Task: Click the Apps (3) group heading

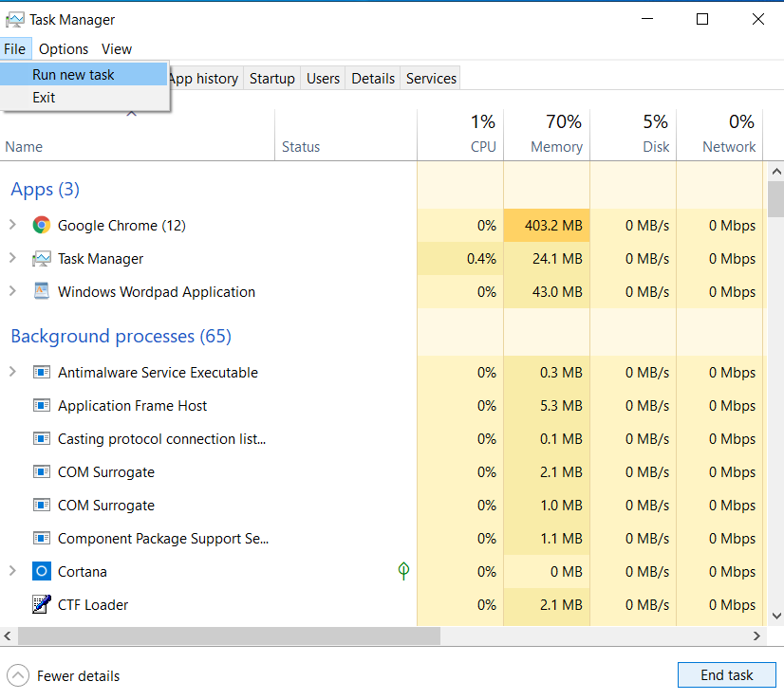Action: click(45, 190)
